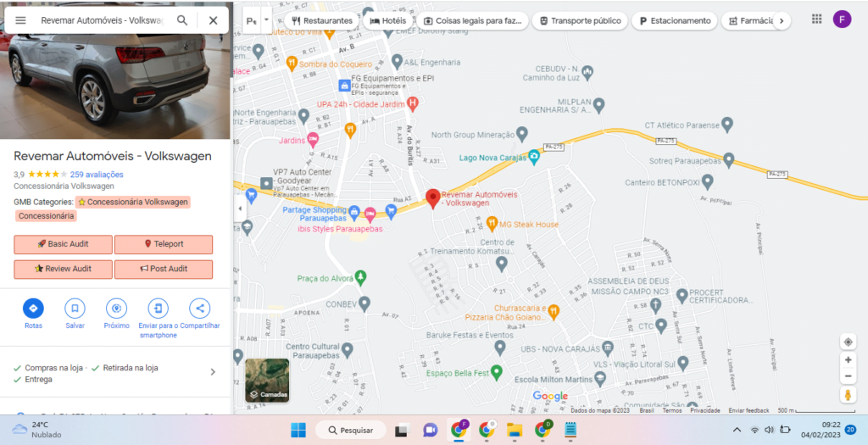Save place with Salvar icon
The image size is (868, 445).
click(x=75, y=309)
